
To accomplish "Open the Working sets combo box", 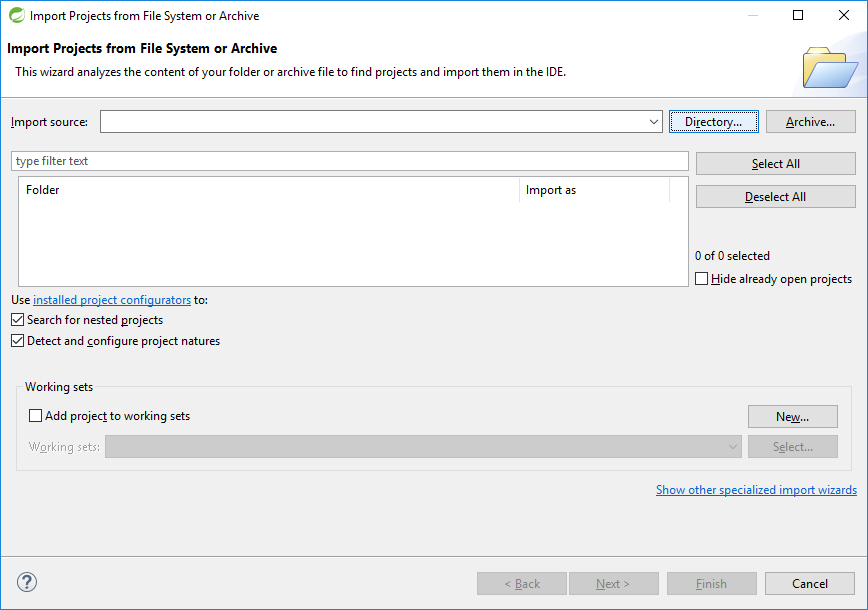I will pos(422,447).
